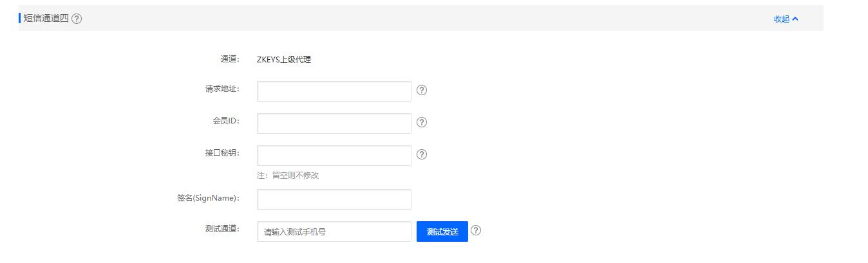The image size is (868, 263).
Task: Click the 请输入测试手机号 phone input
Action: coord(334,231)
